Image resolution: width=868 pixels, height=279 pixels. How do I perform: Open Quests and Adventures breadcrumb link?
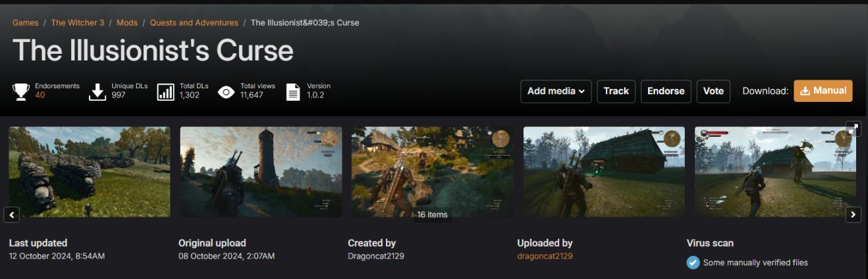pyautogui.click(x=194, y=22)
